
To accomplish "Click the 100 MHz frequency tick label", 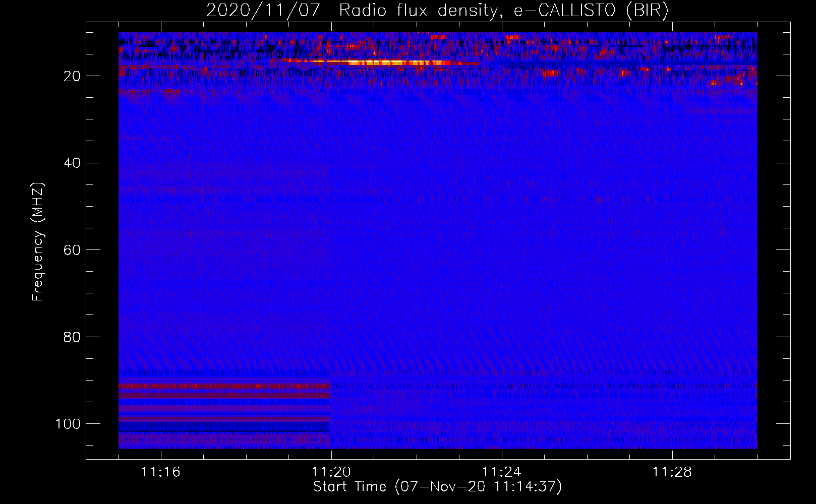I will (68, 424).
